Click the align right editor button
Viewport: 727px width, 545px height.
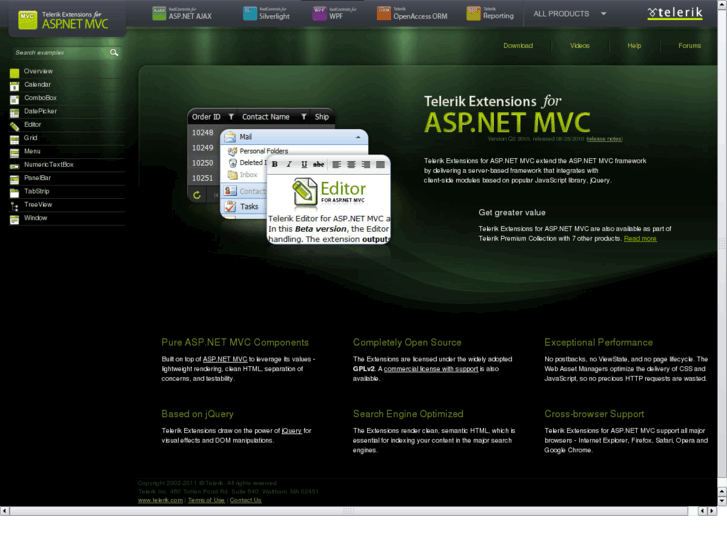[x=366, y=164]
